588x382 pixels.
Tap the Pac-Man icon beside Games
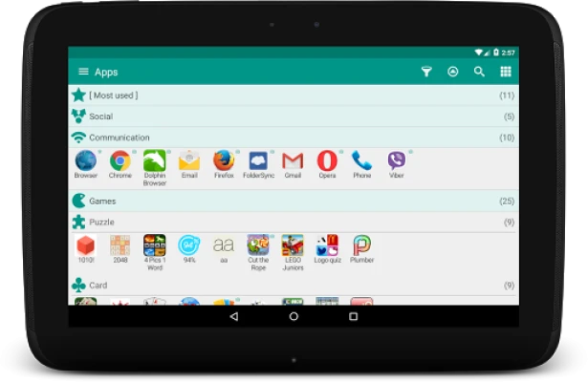78,202
